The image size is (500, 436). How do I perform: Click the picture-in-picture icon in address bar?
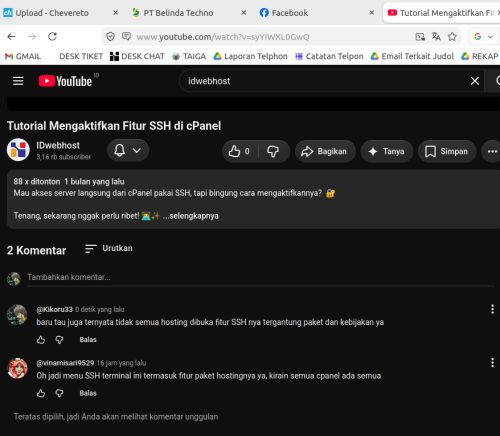420,36
